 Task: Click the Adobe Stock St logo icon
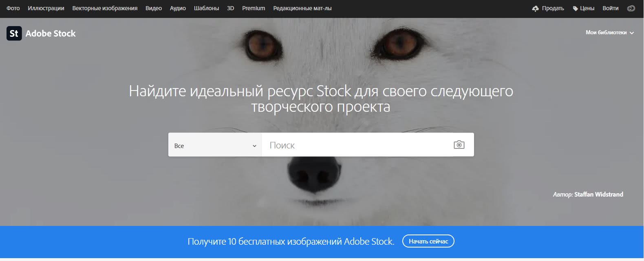(x=14, y=33)
